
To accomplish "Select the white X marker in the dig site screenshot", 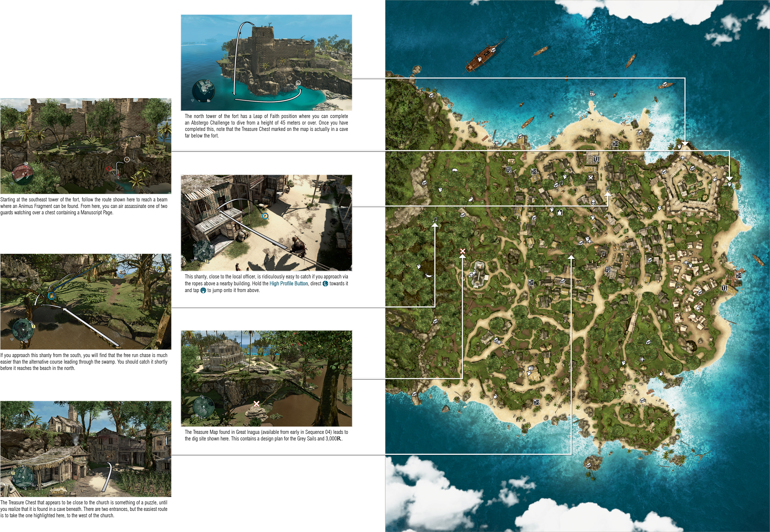I will (256, 404).
